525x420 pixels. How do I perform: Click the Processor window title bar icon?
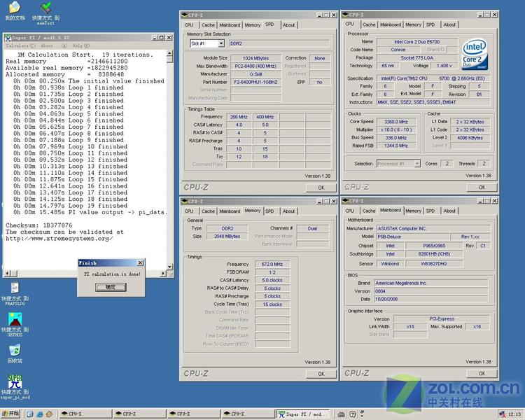tap(345, 15)
